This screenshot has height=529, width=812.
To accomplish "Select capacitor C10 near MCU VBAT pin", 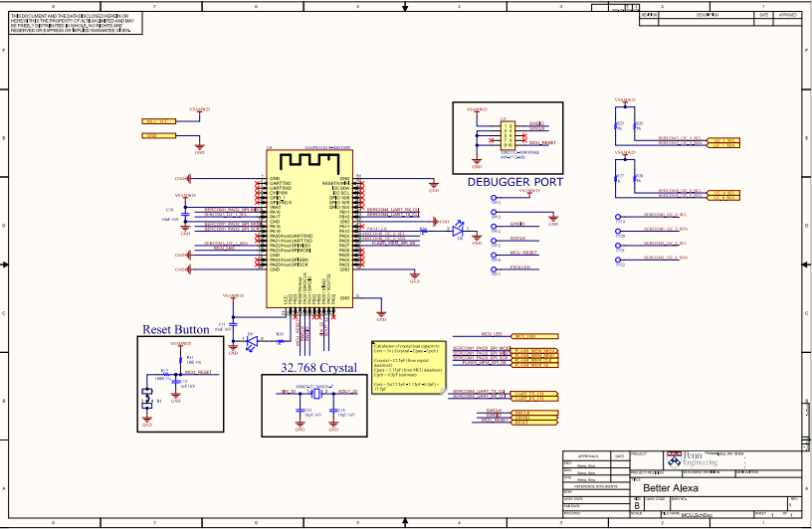I will pos(185,214).
